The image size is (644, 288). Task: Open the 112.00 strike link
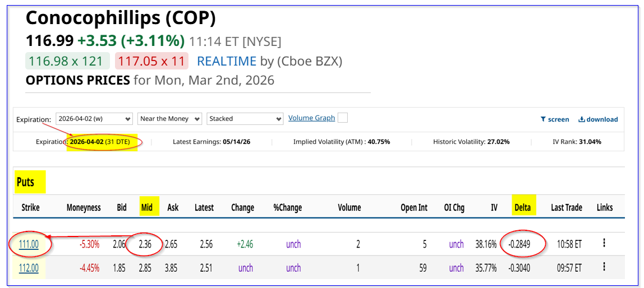click(x=29, y=268)
